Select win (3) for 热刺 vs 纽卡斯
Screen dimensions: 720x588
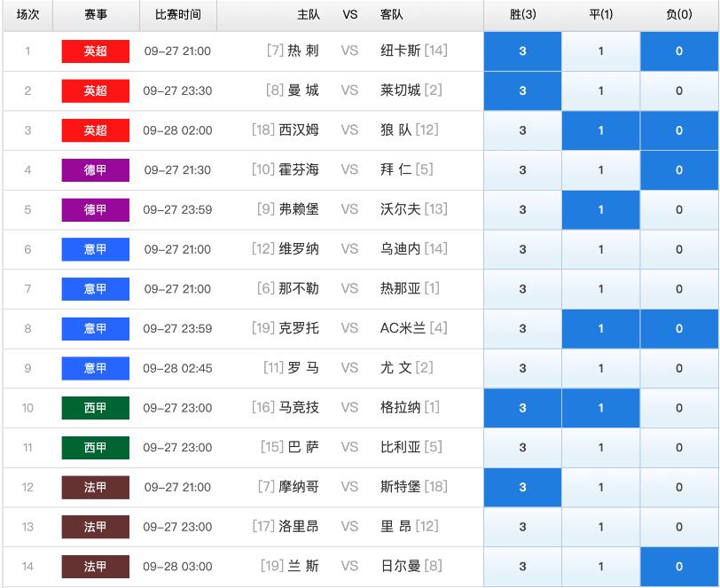coord(522,51)
